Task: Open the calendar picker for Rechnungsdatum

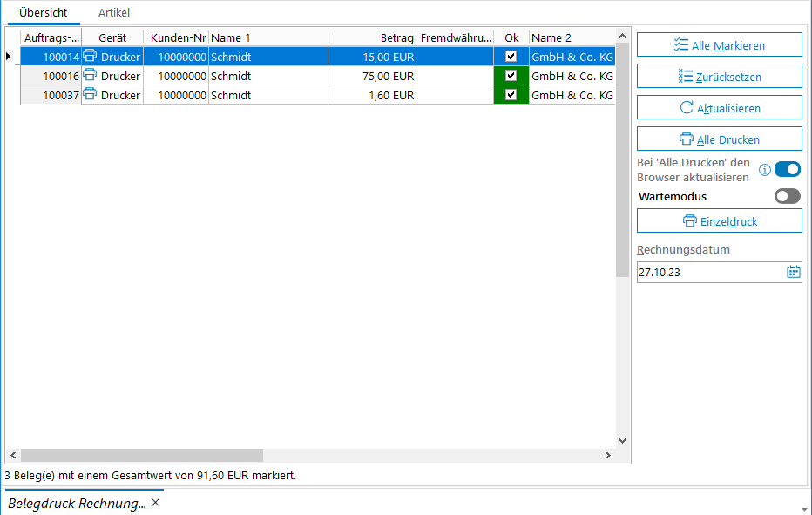Action: (793, 272)
